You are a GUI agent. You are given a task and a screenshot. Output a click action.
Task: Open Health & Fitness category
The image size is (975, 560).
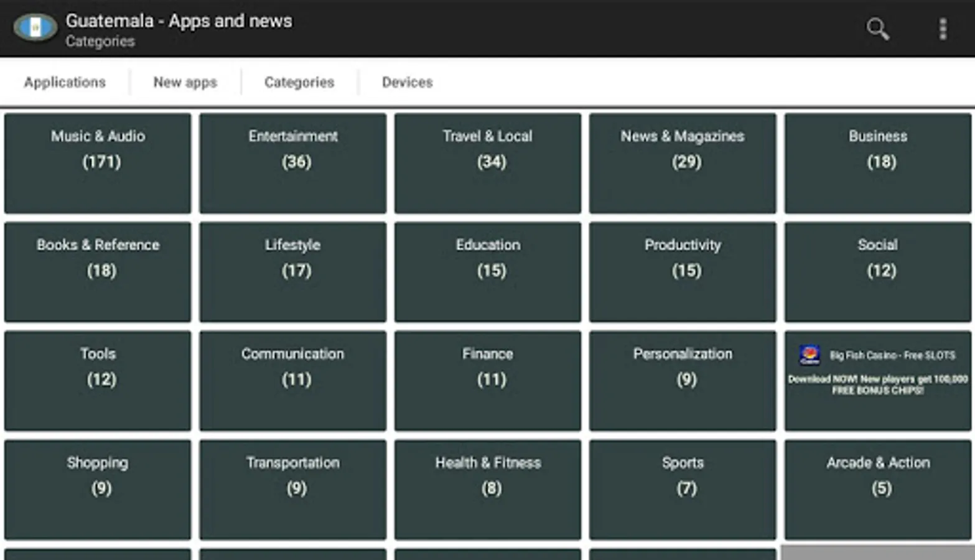[488, 490]
